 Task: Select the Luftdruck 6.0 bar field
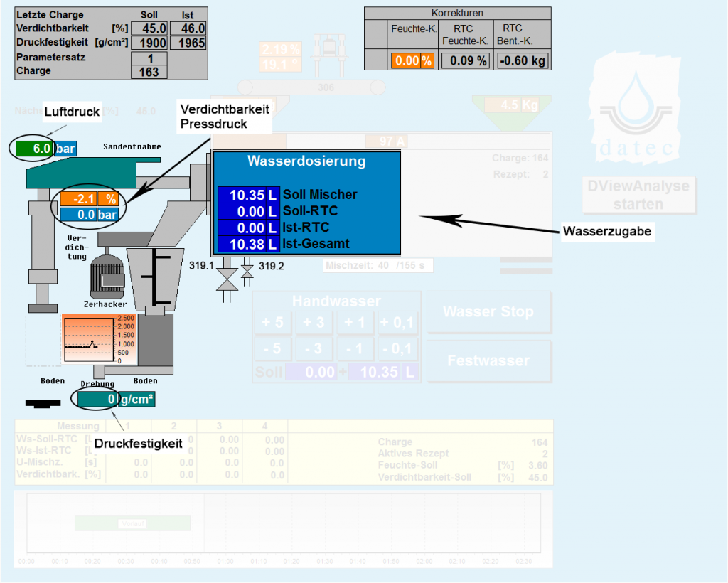click(x=32, y=149)
